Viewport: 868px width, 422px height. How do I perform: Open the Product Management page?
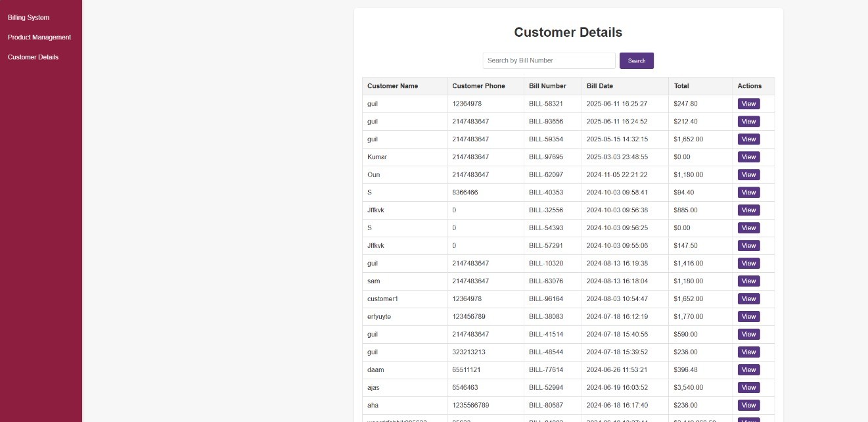click(39, 37)
